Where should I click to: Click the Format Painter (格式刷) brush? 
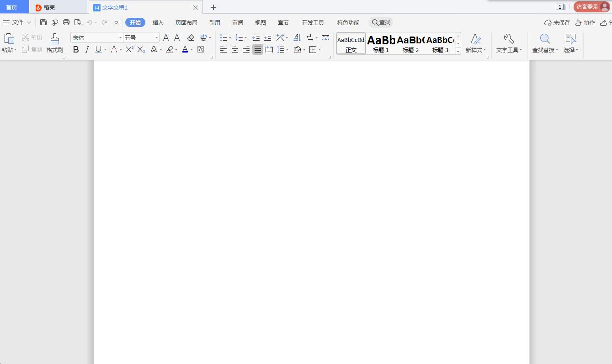point(55,43)
